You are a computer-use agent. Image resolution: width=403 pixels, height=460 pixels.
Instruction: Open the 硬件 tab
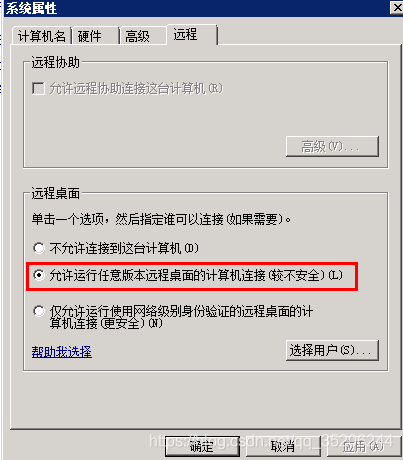point(96,36)
